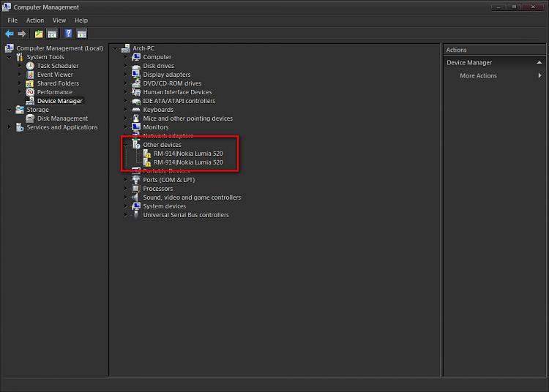Select the Network adapters label
549x392 pixels.
click(x=168, y=136)
